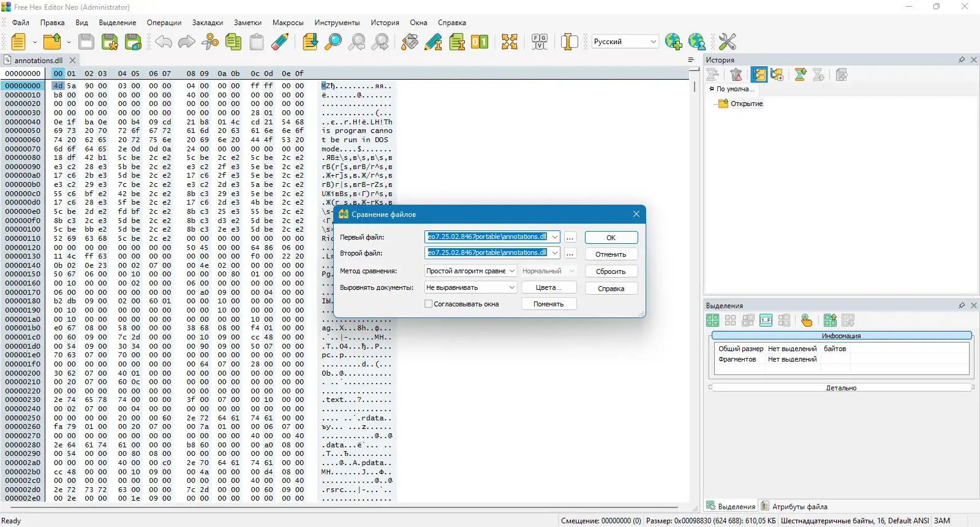The image size is (980, 527).
Task: Click the 1..F range icon in Выделения panel
Action: point(766,320)
